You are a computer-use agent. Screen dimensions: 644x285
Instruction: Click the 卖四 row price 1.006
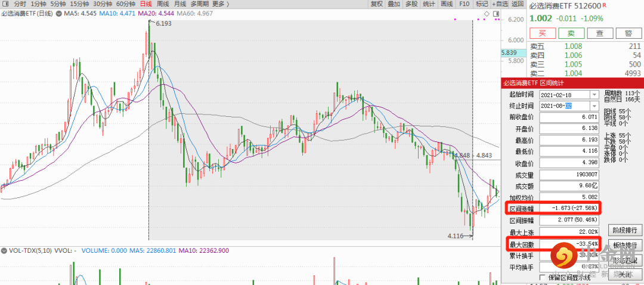click(574, 55)
